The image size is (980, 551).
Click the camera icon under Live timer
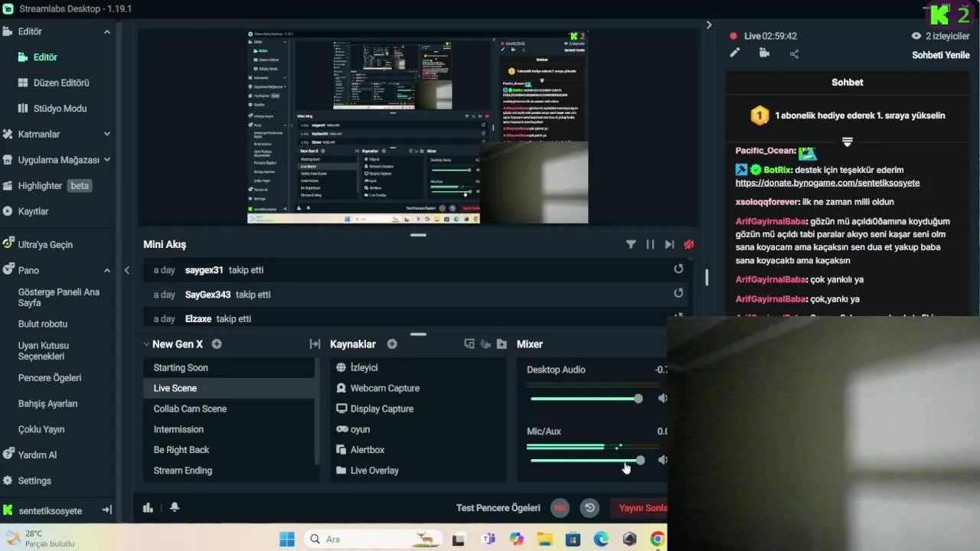[x=764, y=53]
